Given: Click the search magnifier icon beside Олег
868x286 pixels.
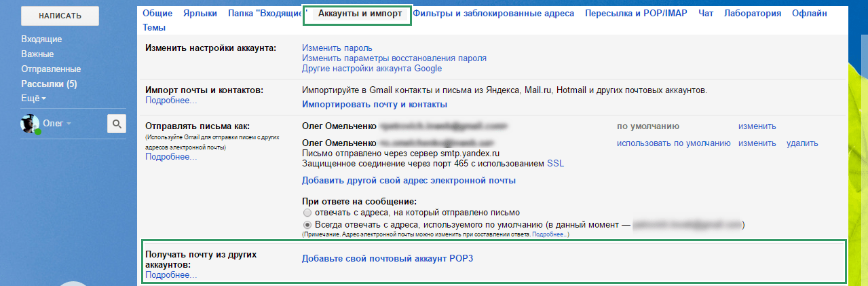Looking at the screenshot, I should click(x=117, y=124).
